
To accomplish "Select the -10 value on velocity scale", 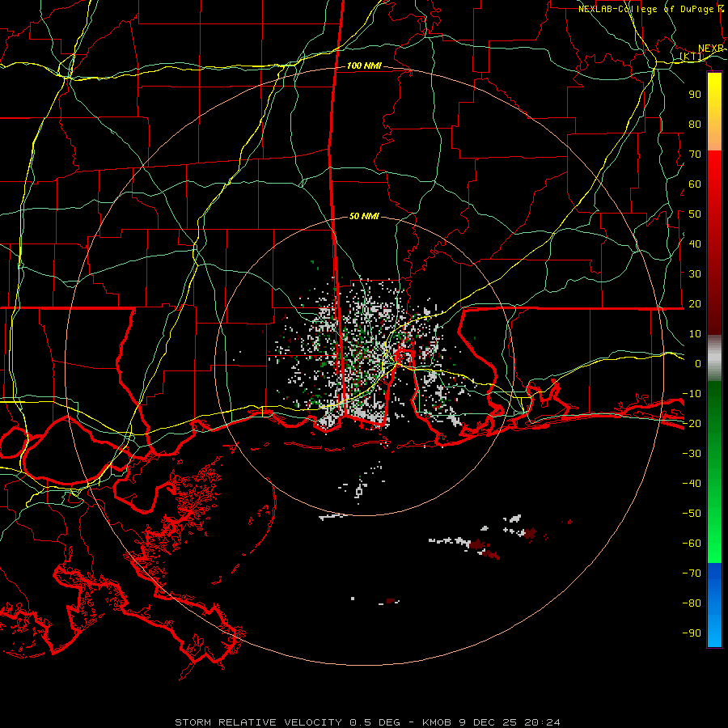I will point(692,394).
